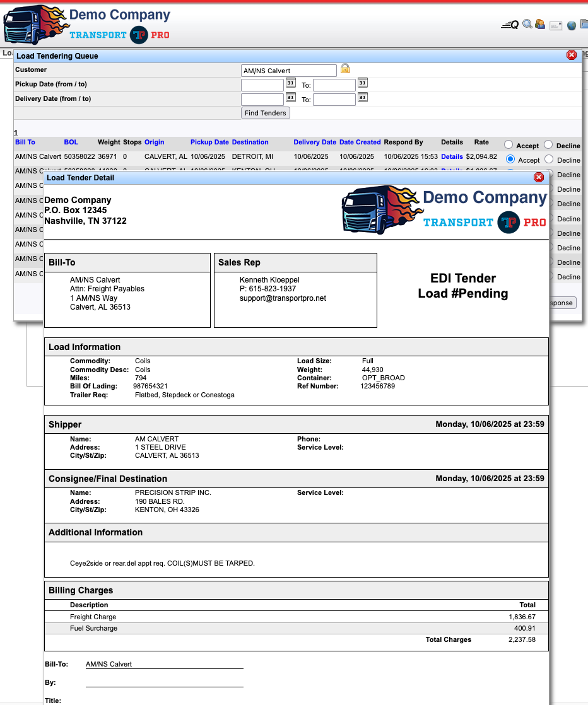Open the users/contacts people icon

540,25
